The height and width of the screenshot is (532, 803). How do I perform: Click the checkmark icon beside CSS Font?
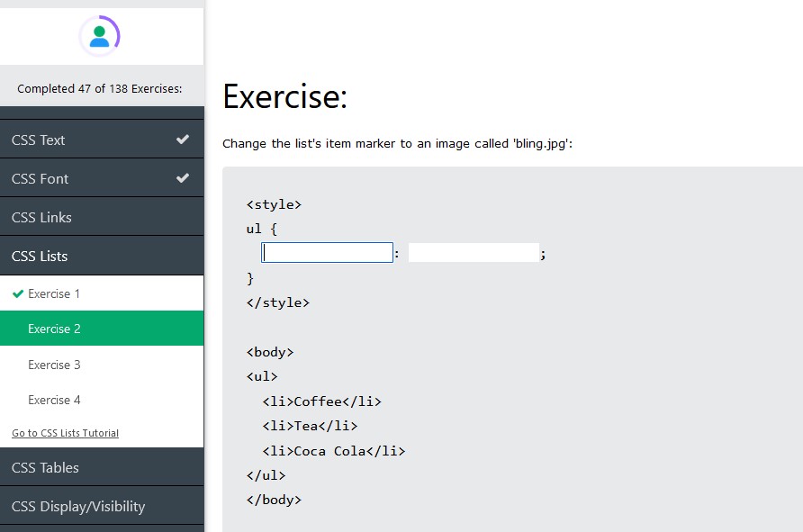point(183,178)
